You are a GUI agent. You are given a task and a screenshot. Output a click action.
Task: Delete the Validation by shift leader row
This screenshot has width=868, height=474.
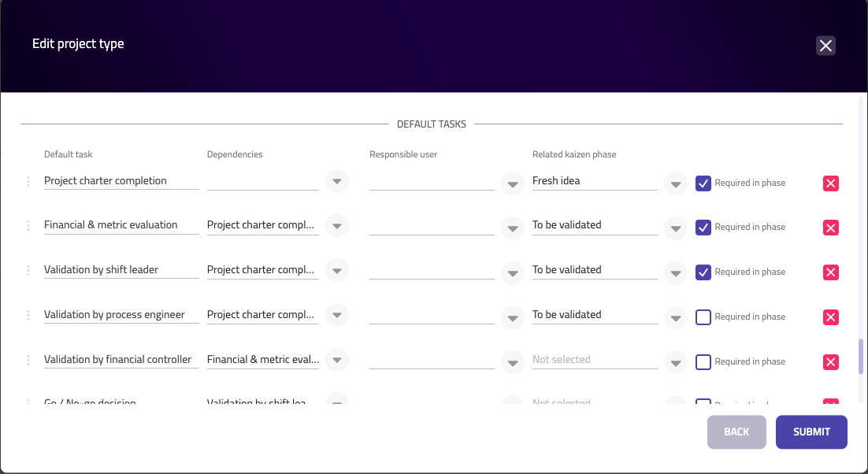click(830, 272)
